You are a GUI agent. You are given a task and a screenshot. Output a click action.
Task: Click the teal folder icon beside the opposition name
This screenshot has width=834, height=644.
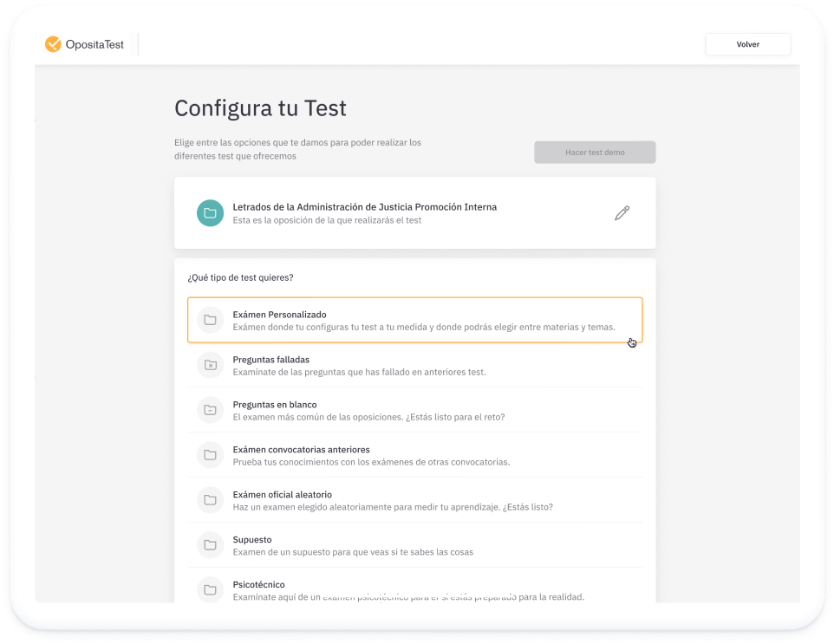[210, 212]
